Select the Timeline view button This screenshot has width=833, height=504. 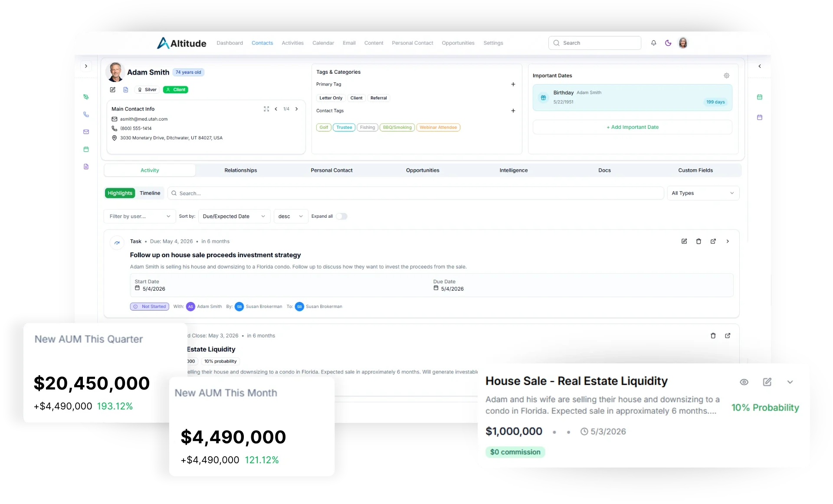[x=150, y=193]
